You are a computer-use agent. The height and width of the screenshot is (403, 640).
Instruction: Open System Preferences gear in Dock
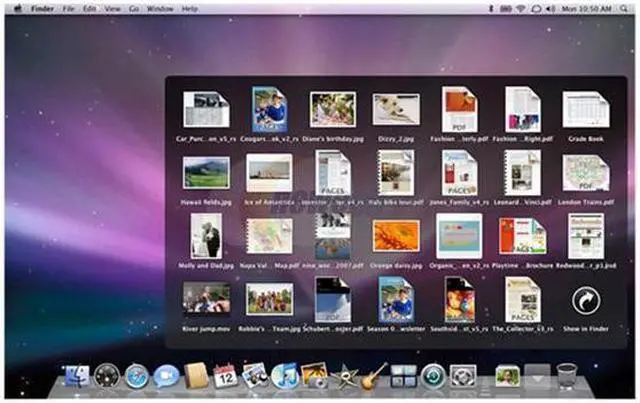point(463,376)
